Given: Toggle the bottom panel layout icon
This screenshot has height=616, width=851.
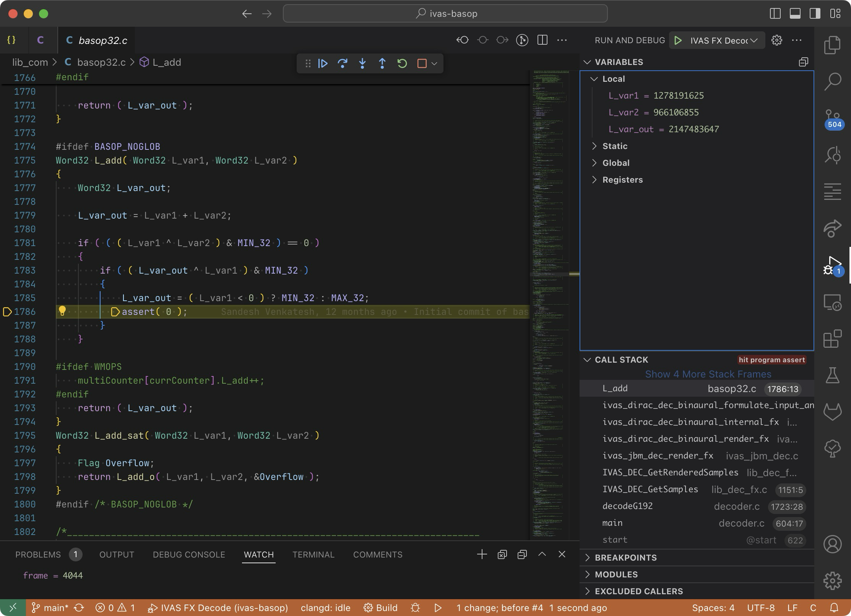Looking at the screenshot, I should [795, 14].
